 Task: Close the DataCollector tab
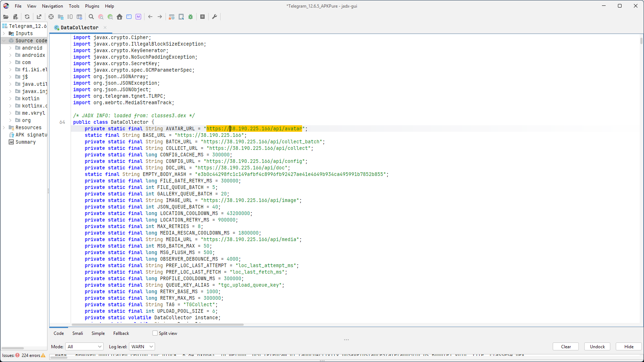pos(105,28)
